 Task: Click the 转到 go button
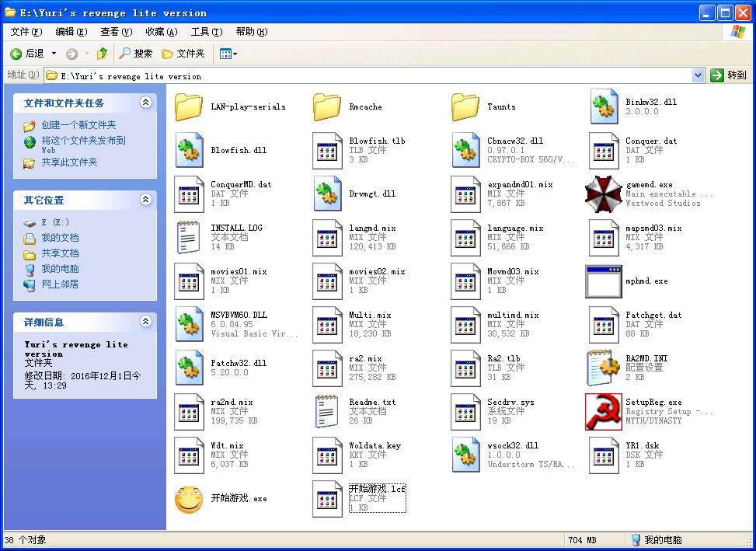728,75
